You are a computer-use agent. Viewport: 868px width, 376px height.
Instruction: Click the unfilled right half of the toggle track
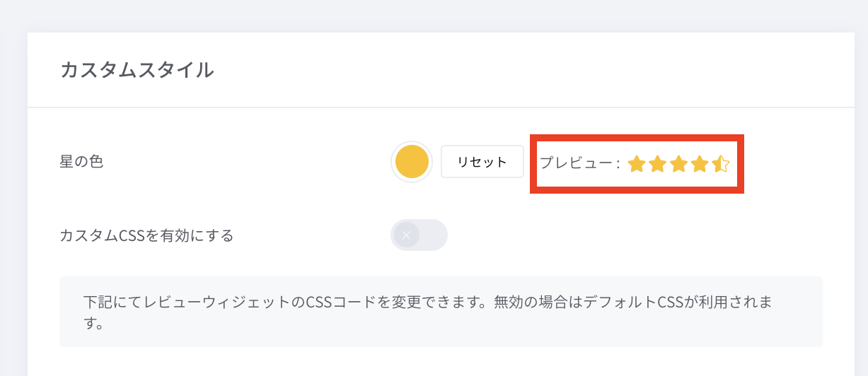[x=433, y=235]
